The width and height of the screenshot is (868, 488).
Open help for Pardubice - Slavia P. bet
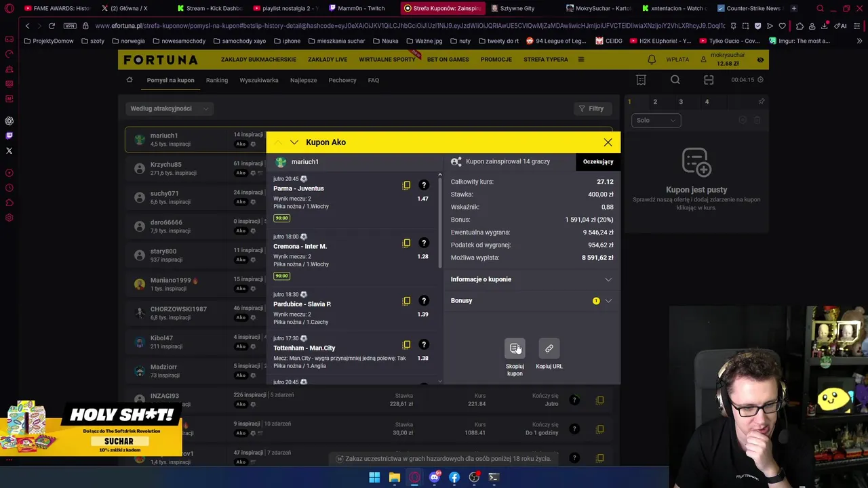point(424,300)
